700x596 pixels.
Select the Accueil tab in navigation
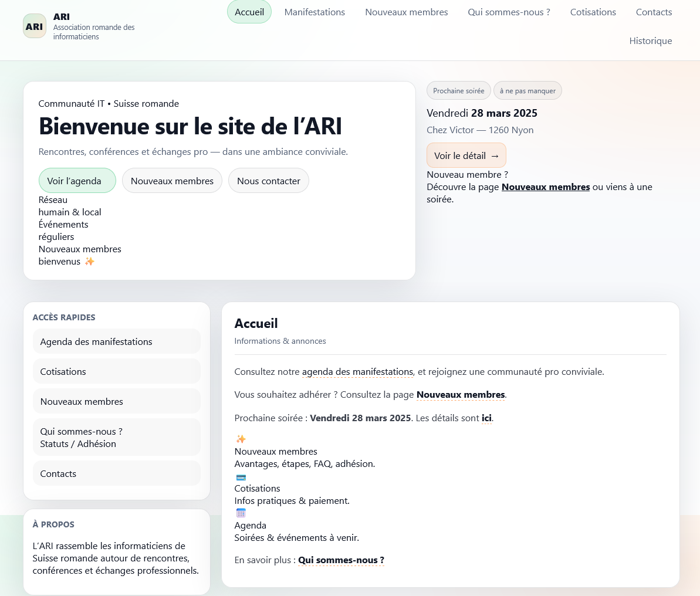coord(249,12)
